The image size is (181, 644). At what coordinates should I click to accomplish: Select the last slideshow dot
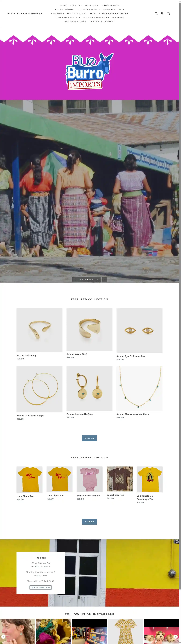click(x=92, y=279)
